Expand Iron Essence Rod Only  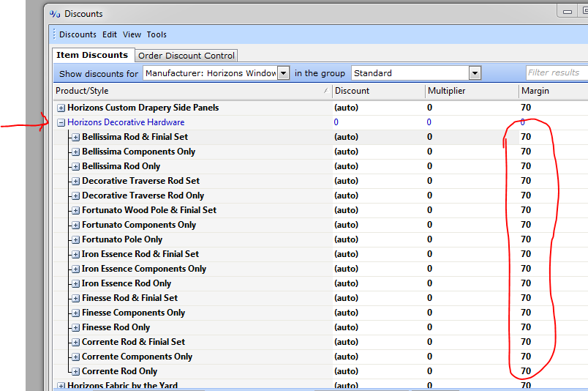76,284
